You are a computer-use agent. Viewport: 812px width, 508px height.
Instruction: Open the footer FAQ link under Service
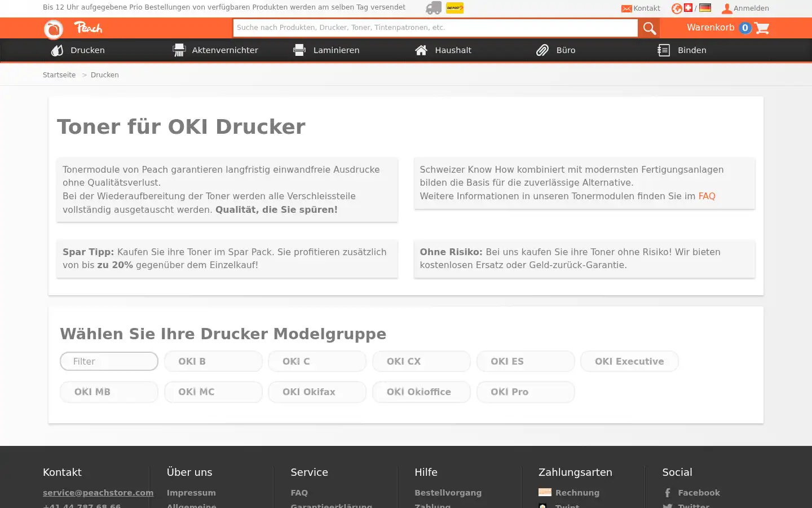click(299, 493)
